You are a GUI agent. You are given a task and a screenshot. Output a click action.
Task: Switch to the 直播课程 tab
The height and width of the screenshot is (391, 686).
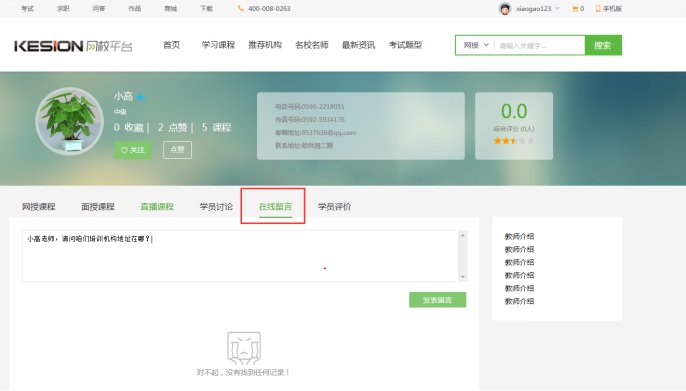click(x=157, y=207)
